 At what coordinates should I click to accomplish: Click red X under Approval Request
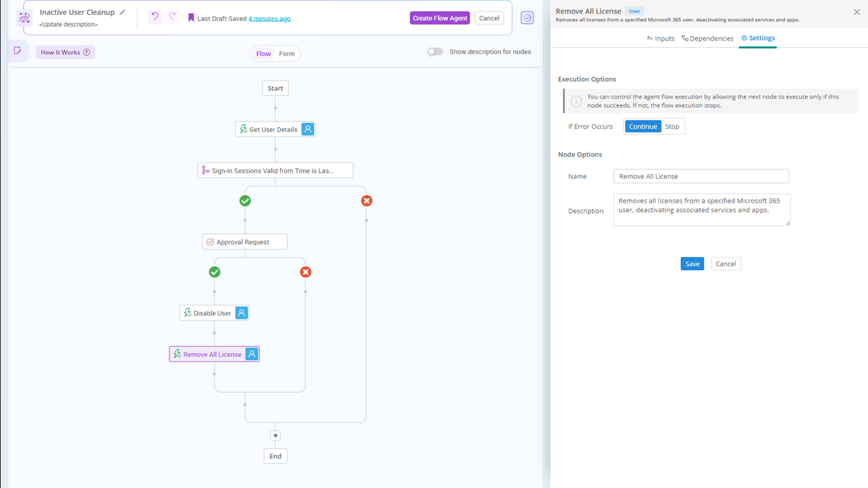(305, 272)
